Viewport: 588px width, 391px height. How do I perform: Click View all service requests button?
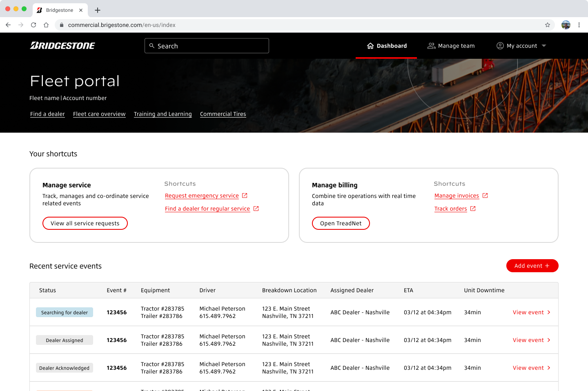pos(85,223)
